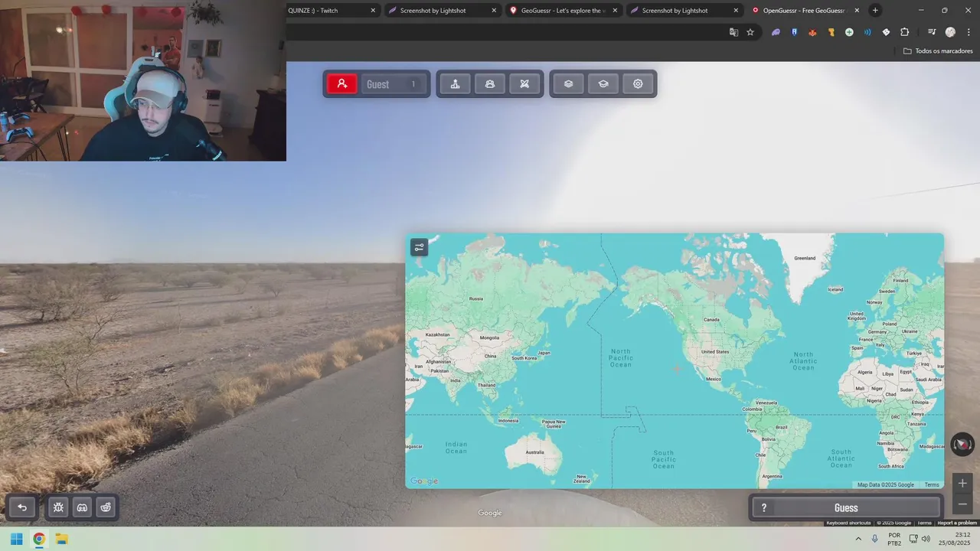Screen dimensions: 980x551
Task: Click the taskbar microphone icon
Action: [875, 539]
